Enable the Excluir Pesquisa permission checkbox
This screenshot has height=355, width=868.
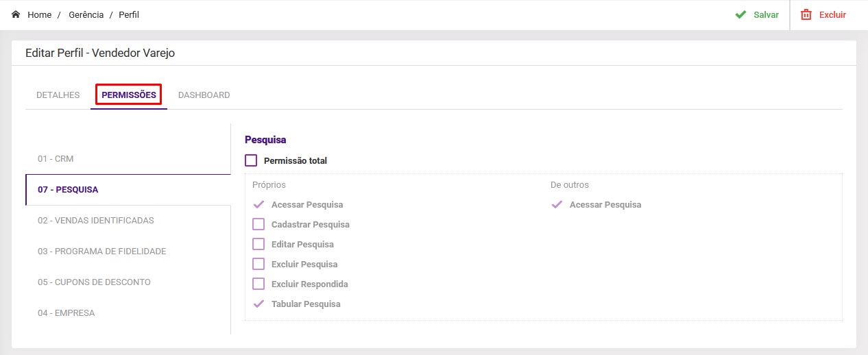pyautogui.click(x=258, y=264)
